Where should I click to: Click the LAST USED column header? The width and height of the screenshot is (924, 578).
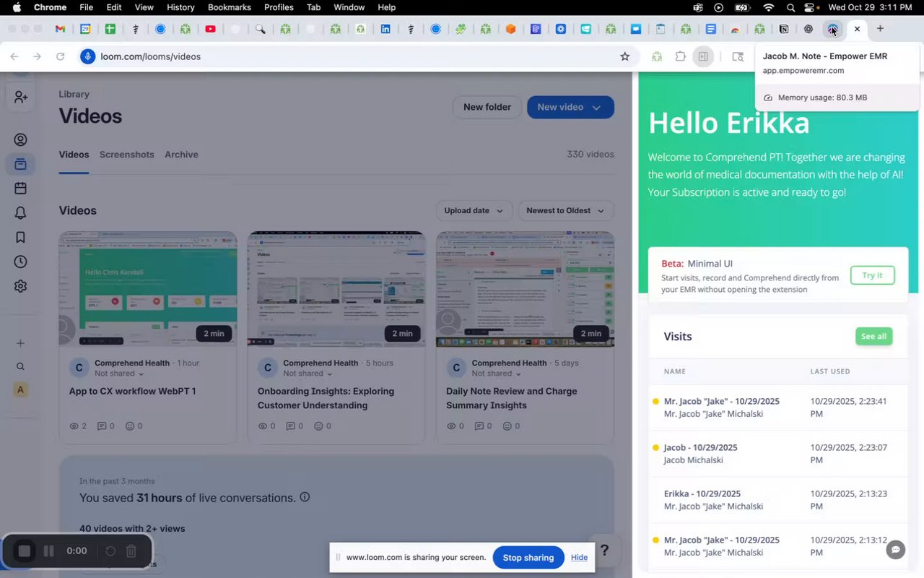[x=830, y=371]
